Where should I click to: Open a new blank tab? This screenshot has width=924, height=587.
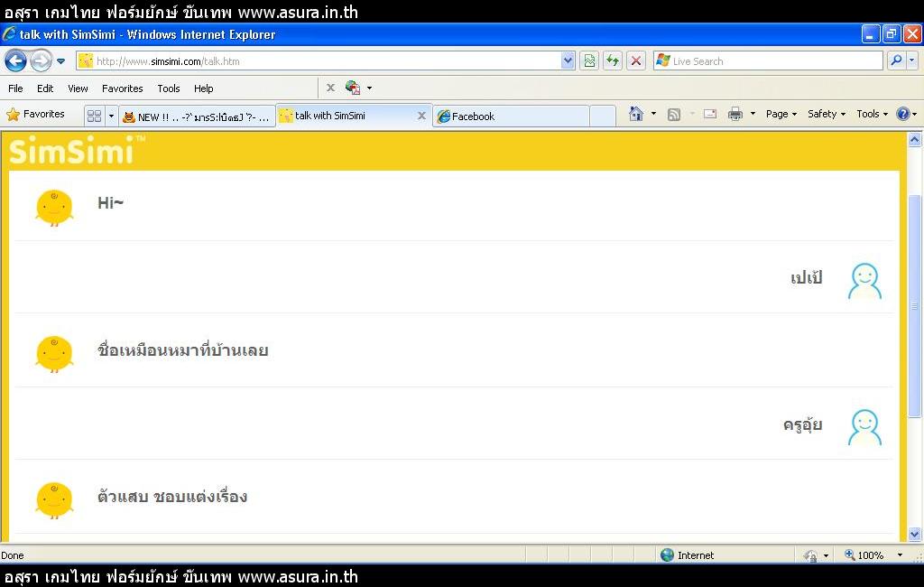point(602,116)
